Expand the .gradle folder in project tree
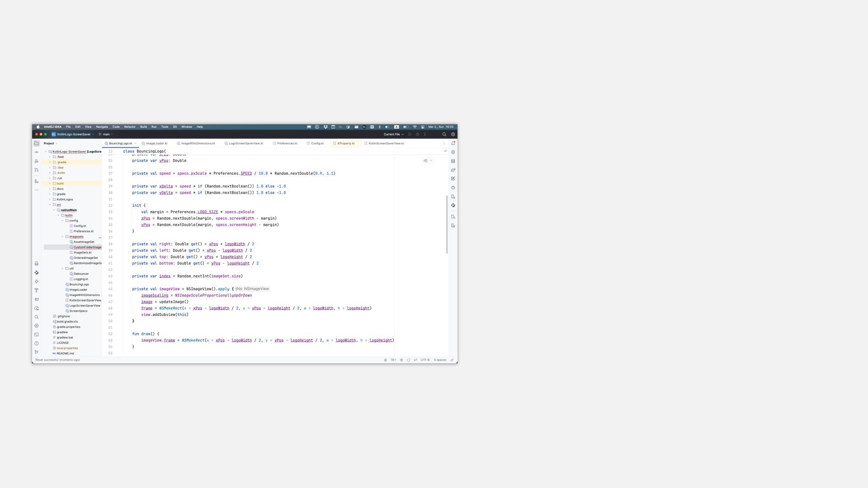 tap(50, 162)
